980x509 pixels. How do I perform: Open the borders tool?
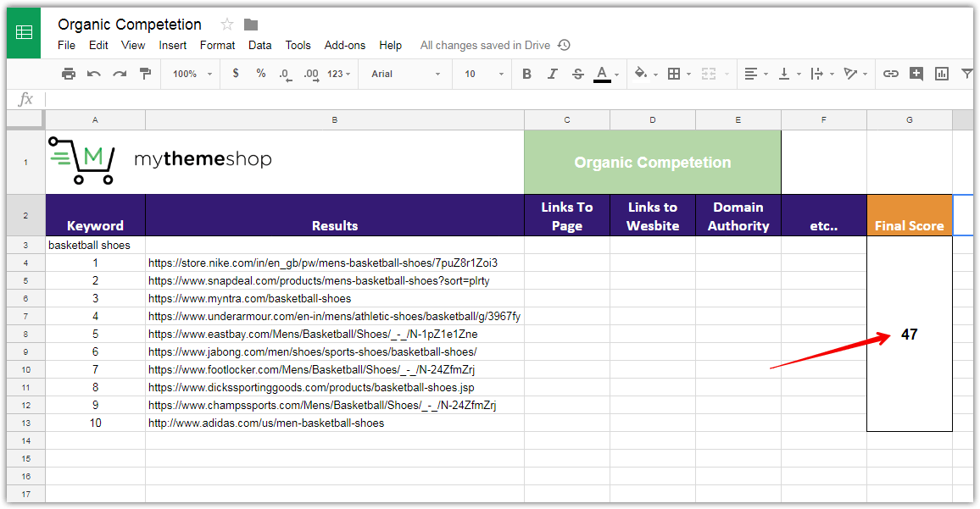(674, 74)
